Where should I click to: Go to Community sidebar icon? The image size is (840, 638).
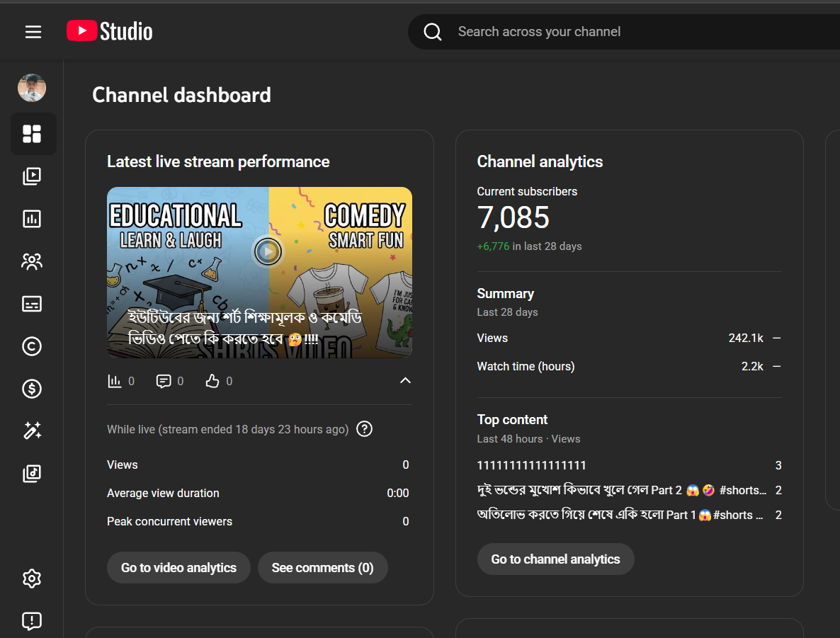[x=32, y=261]
